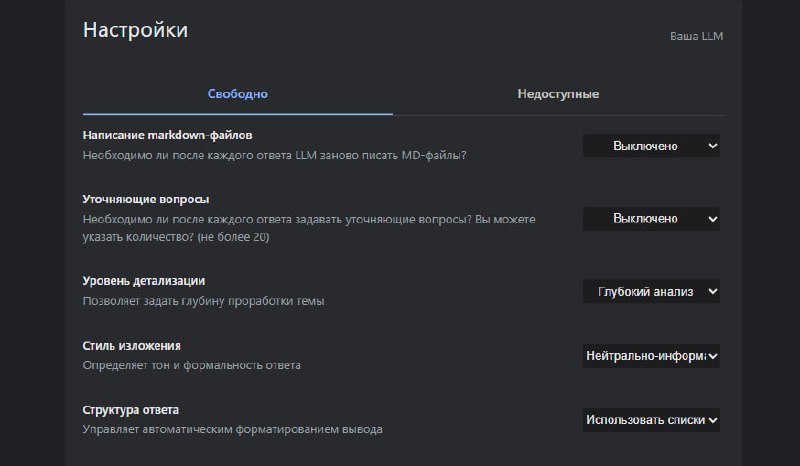Click the "Структура ответа" setting title
This screenshot has height=466, width=800.
[x=130, y=410]
